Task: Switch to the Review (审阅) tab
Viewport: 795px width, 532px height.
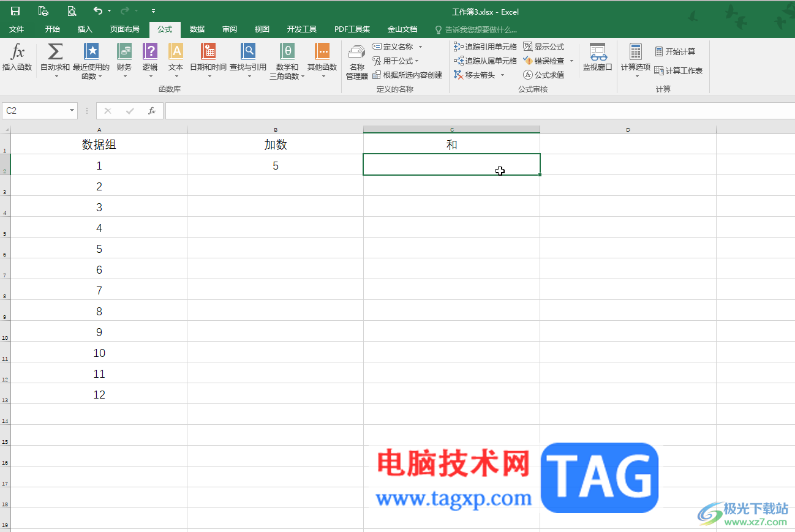Action: click(230, 29)
